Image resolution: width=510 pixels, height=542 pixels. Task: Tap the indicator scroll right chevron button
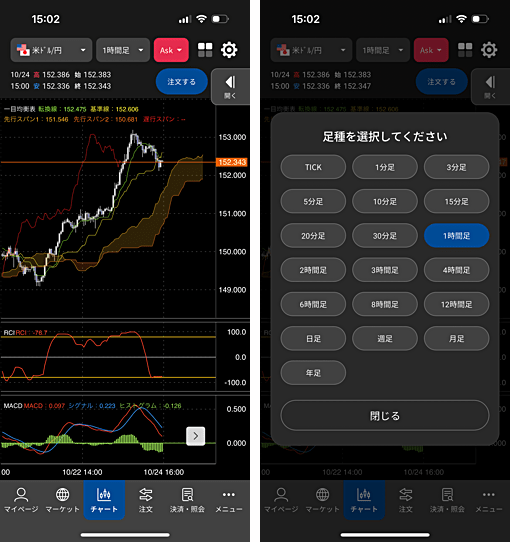(x=196, y=436)
